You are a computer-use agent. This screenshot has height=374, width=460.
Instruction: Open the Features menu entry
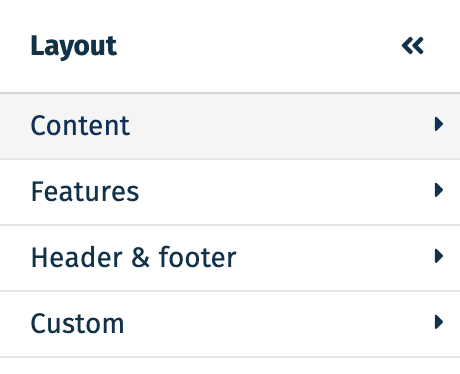coord(230,192)
